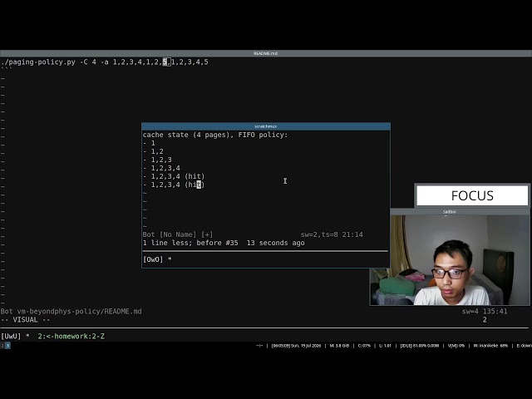Click the load 'L: 1.01' status entry
Screen dimensions: 532x399
click(385, 346)
